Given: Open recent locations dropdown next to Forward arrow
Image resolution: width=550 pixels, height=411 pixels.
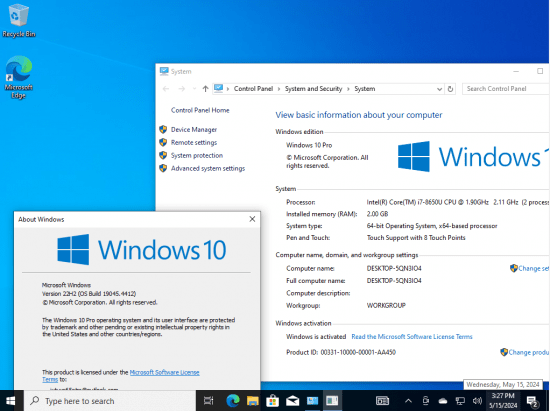Looking at the screenshot, I should (194, 89).
